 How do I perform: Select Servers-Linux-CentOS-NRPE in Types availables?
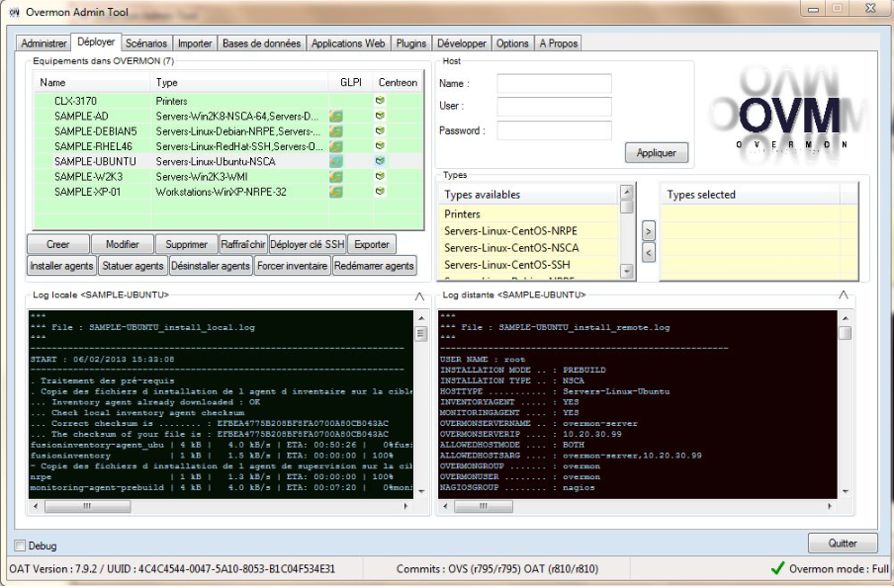point(511,231)
